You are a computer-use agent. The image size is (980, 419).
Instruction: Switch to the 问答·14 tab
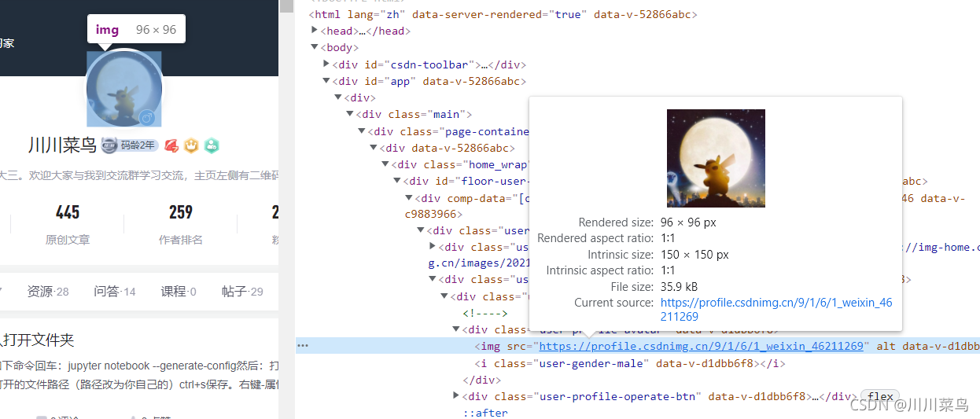click(115, 292)
